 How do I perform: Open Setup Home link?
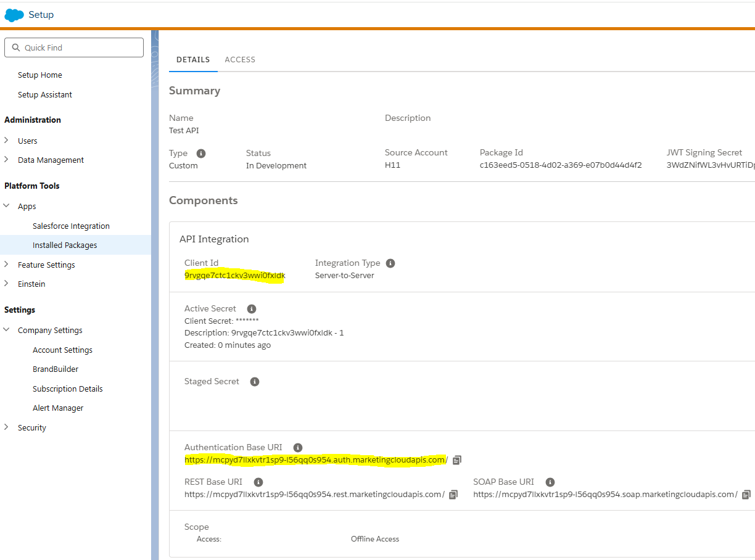[x=40, y=75]
